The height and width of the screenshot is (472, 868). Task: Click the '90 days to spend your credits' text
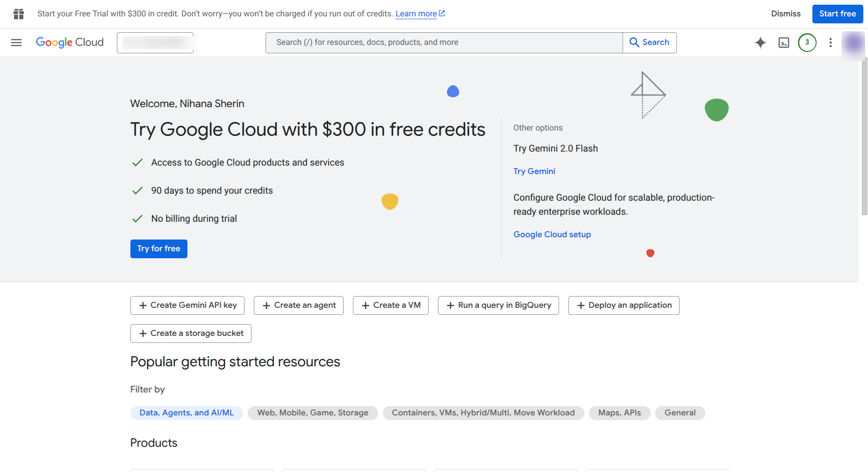pyautogui.click(x=212, y=191)
